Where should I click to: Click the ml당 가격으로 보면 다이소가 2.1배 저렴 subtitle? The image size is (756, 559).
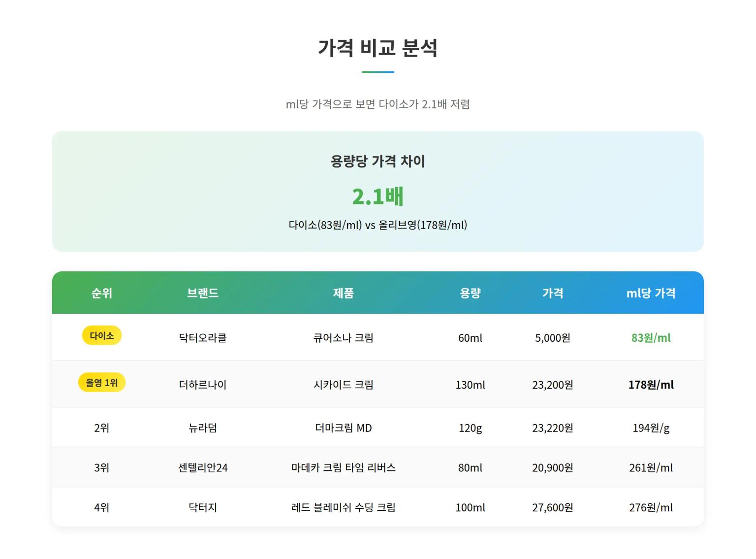click(x=378, y=103)
